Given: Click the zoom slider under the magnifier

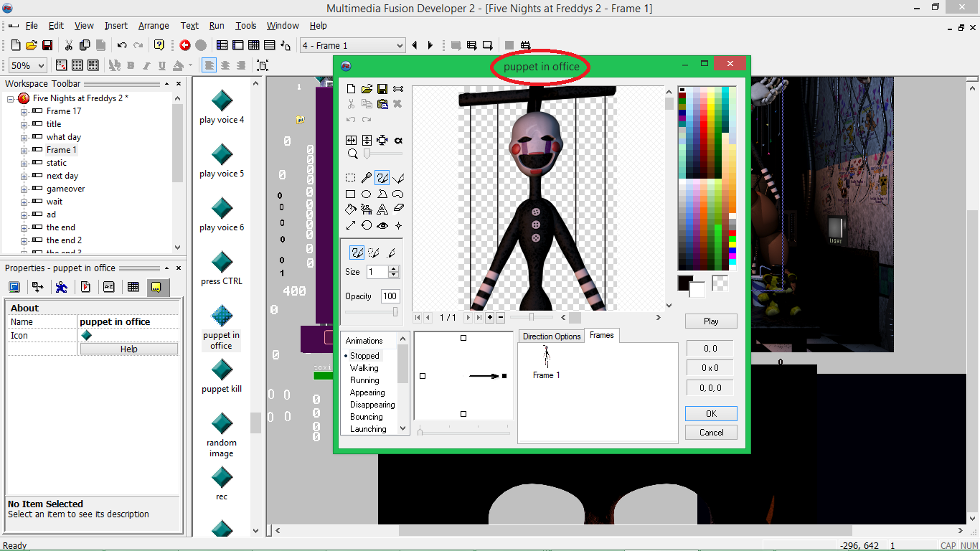Looking at the screenshot, I should tap(367, 154).
